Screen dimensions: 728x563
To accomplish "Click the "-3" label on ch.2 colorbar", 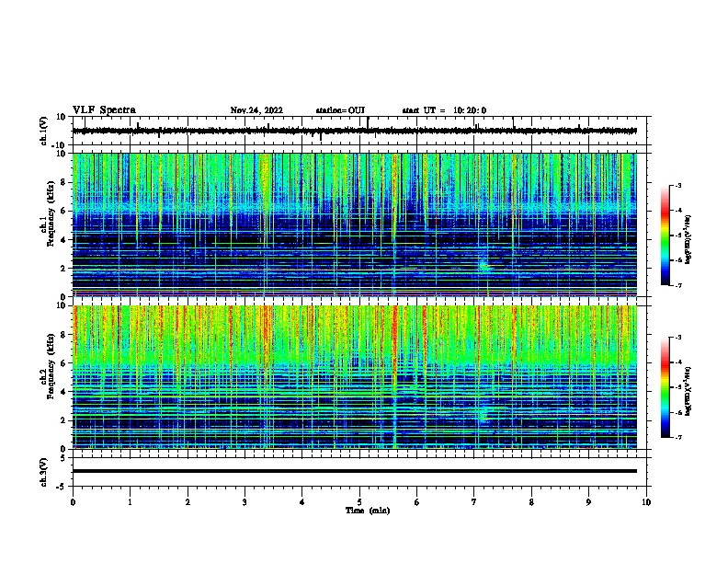I will 678,338.
